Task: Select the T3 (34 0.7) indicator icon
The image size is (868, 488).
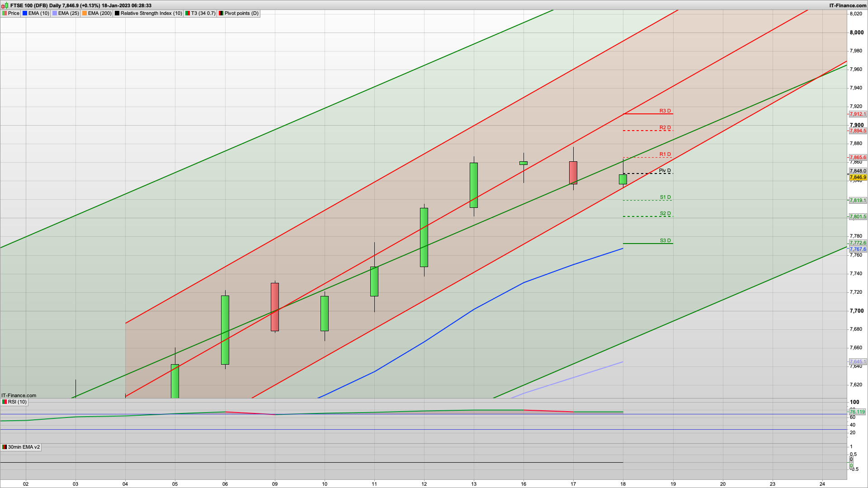Action: [187, 13]
